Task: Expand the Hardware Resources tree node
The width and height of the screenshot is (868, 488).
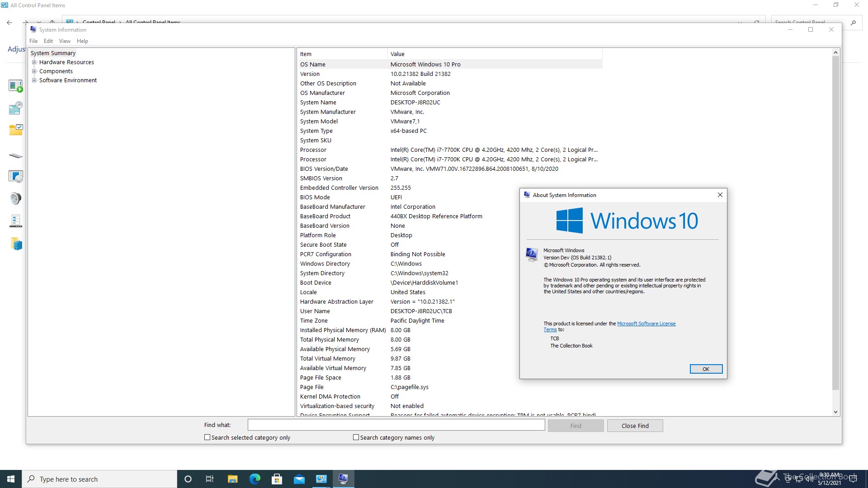Action: (x=34, y=62)
